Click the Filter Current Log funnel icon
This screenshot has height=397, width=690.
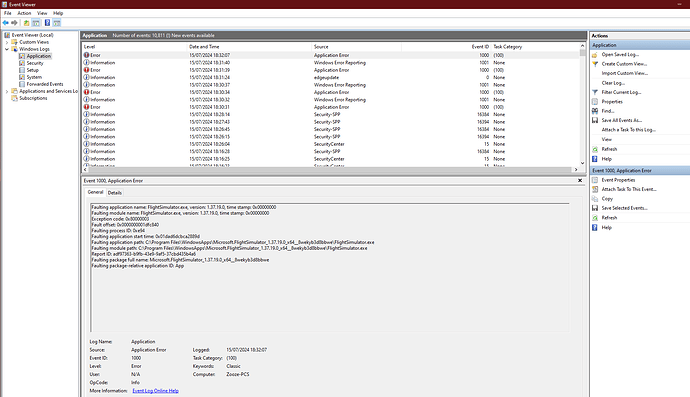[x=595, y=92]
